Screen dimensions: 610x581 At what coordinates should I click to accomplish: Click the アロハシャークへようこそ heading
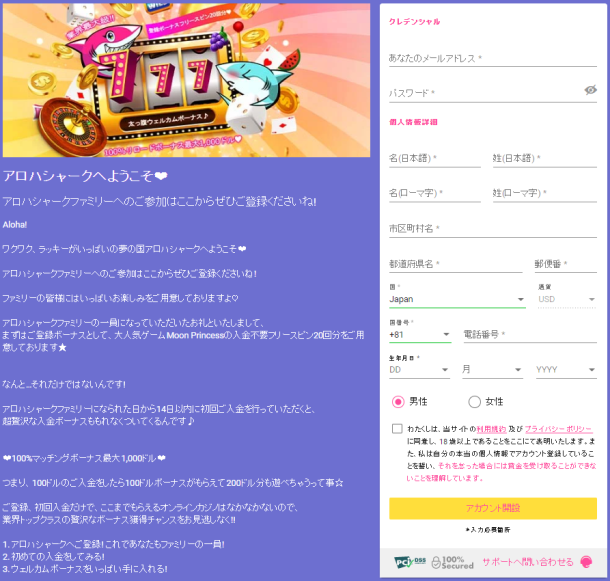pos(85,176)
